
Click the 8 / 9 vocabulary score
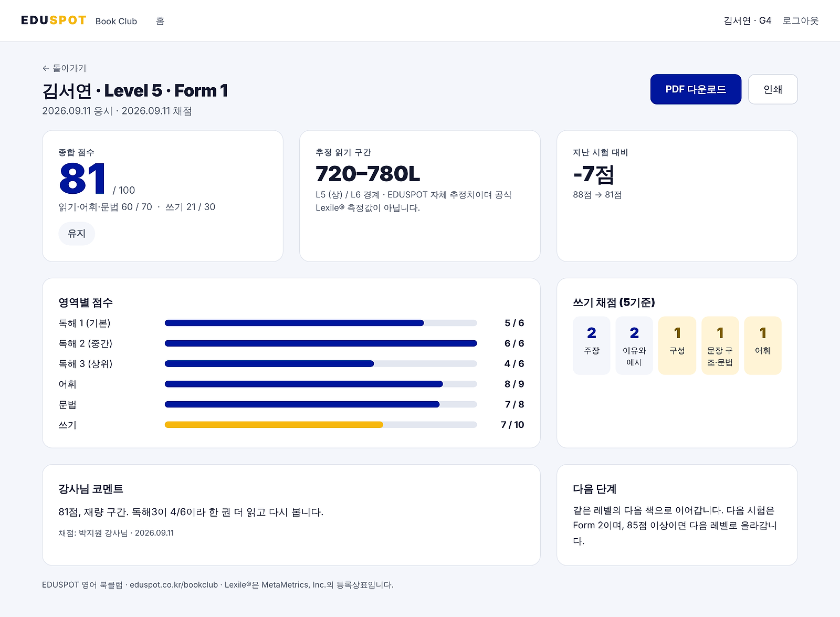(x=514, y=384)
